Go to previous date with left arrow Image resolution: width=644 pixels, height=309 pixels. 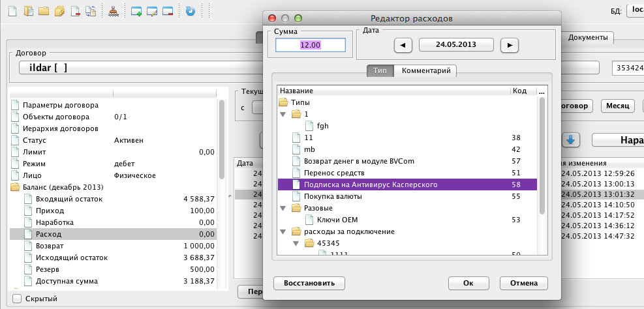click(x=403, y=44)
